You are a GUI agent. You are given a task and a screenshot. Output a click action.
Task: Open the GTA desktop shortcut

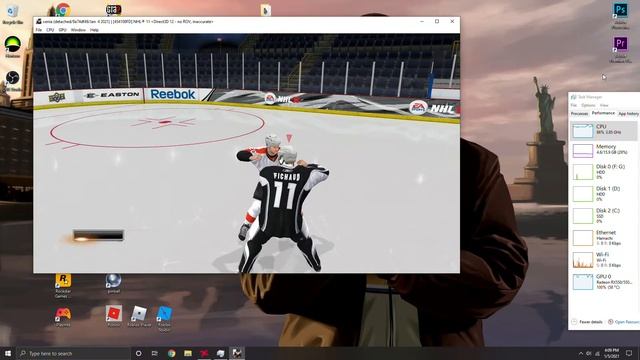pos(113,9)
